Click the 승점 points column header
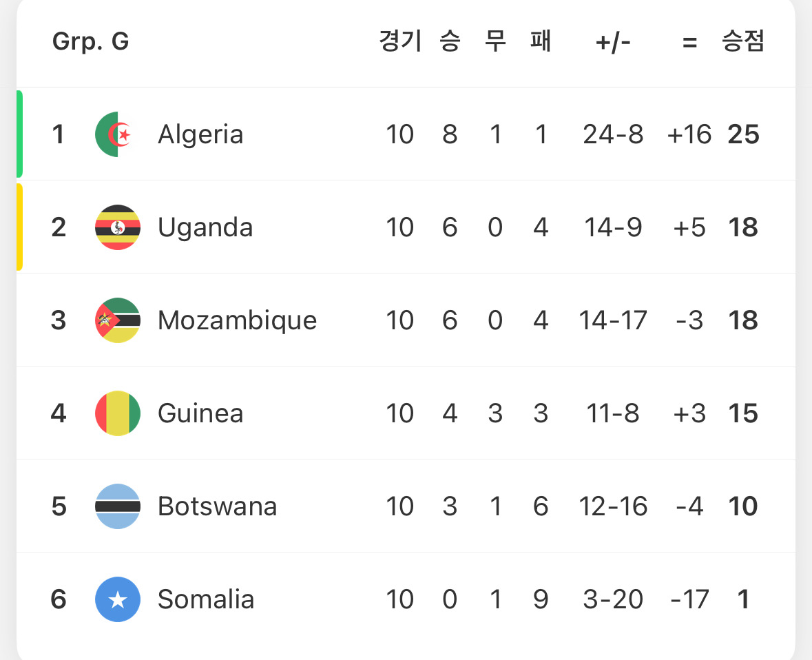 click(x=742, y=43)
